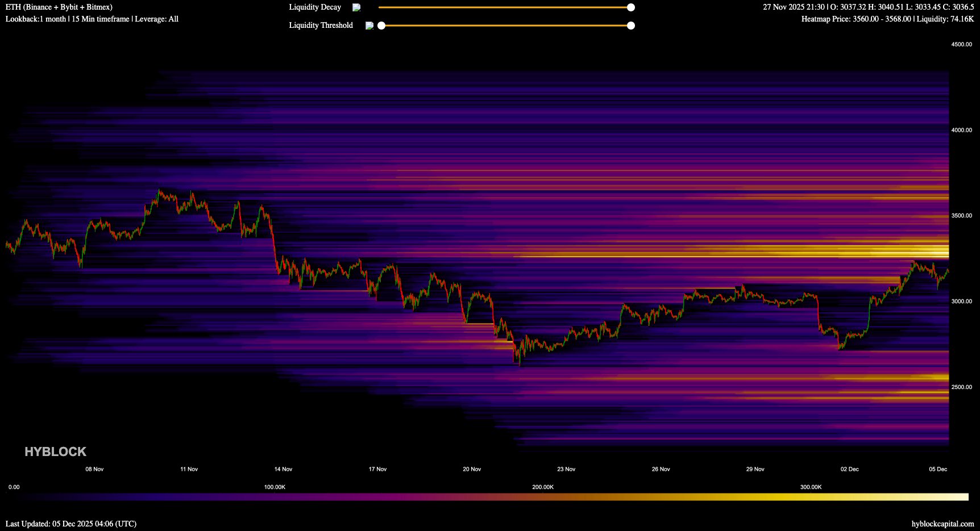Click the Last Updated timestamp text

click(71, 524)
